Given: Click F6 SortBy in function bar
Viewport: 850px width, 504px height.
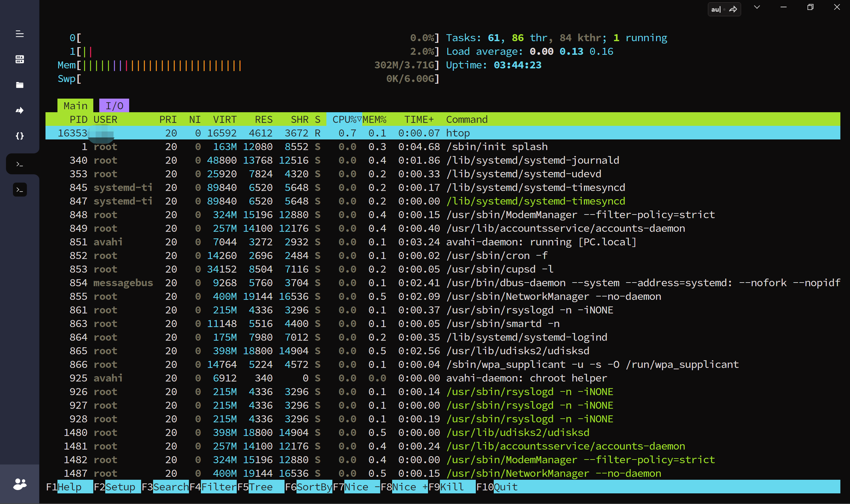Looking at the screenshot, I should [309, 487].
